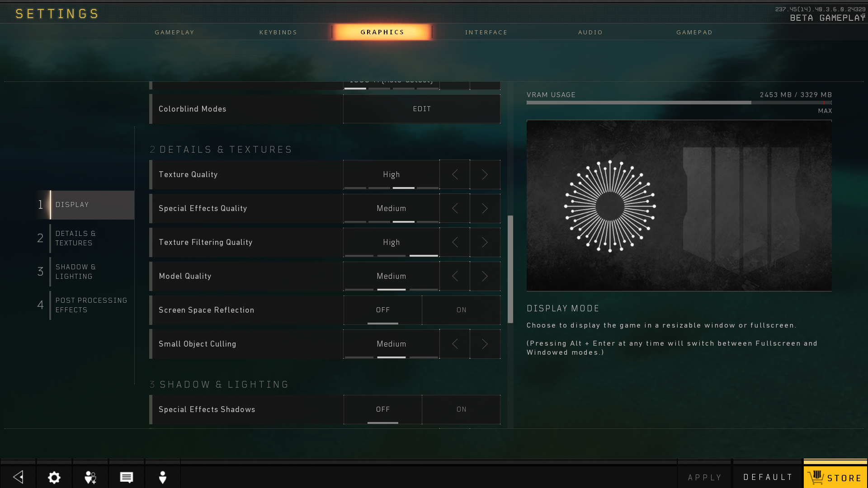The image size is (868, 488).
Task: Turn Screen Space Reflection ON
Action: point(461,310)
